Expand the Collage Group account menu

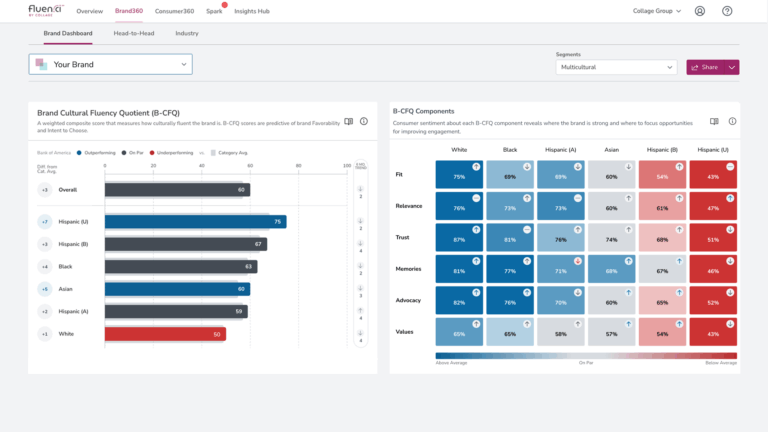click(x=657, y=11)
